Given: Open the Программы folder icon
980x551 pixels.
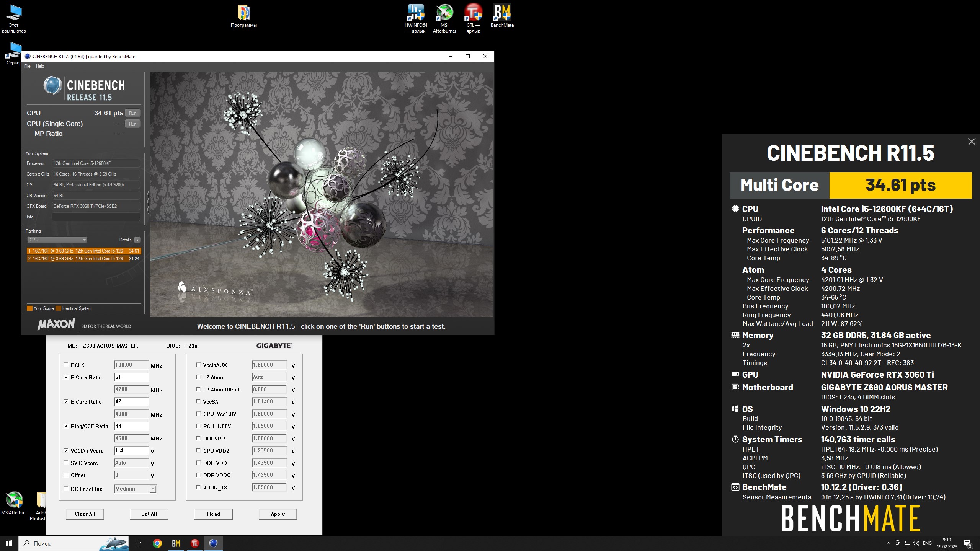Looking at the screenshot, I should (x=244, y=16).
